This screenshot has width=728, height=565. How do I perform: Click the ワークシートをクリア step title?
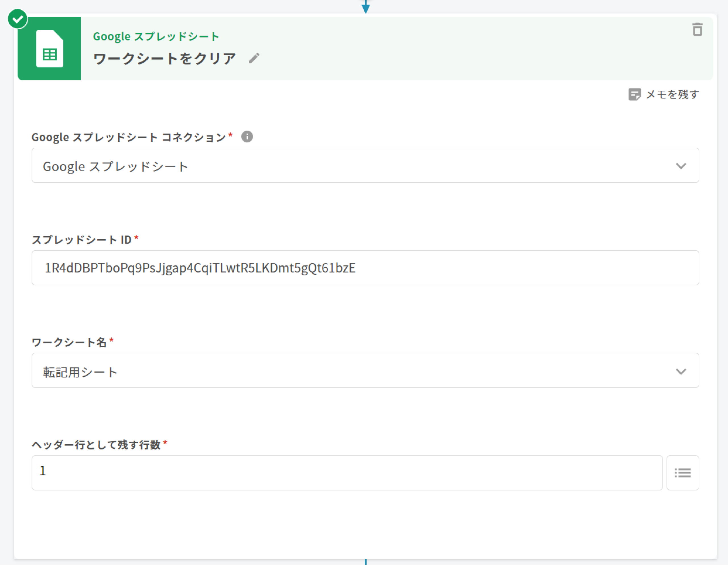[x=165, y=59]
